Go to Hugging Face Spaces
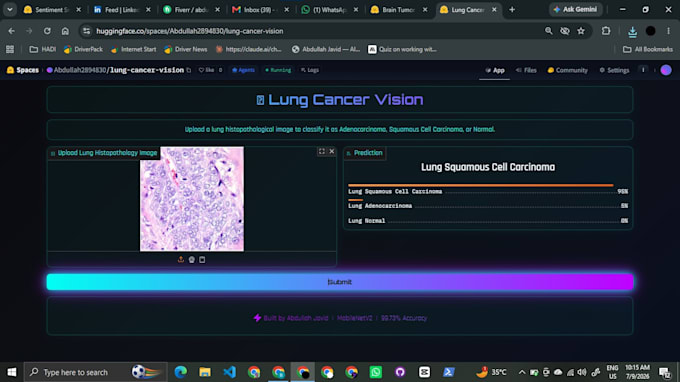 [23, 70]
